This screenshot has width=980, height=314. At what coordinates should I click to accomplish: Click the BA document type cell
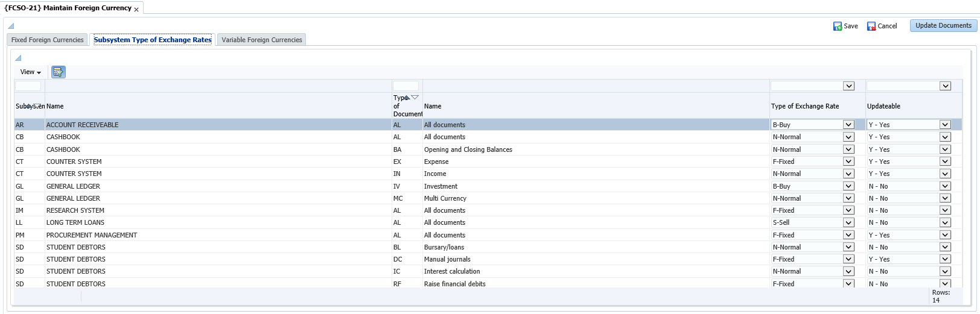click(407, 149)
